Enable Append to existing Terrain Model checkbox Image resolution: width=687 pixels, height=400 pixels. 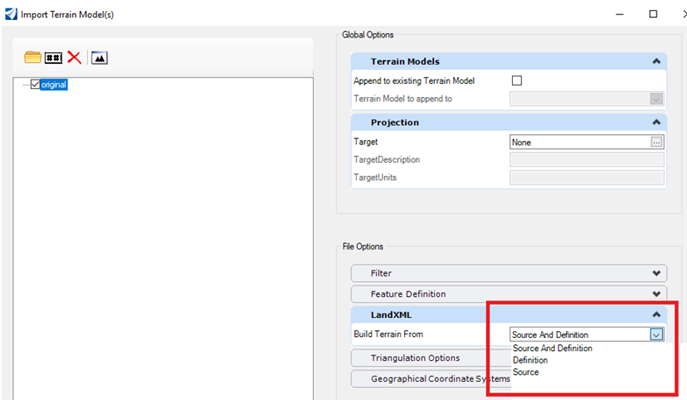coord(517,81)
